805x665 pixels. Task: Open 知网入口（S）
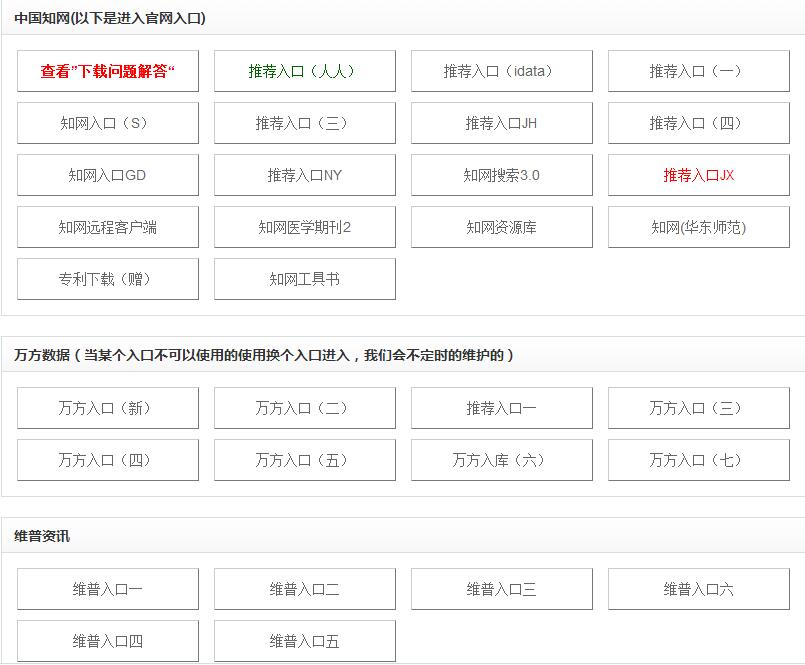108,123
